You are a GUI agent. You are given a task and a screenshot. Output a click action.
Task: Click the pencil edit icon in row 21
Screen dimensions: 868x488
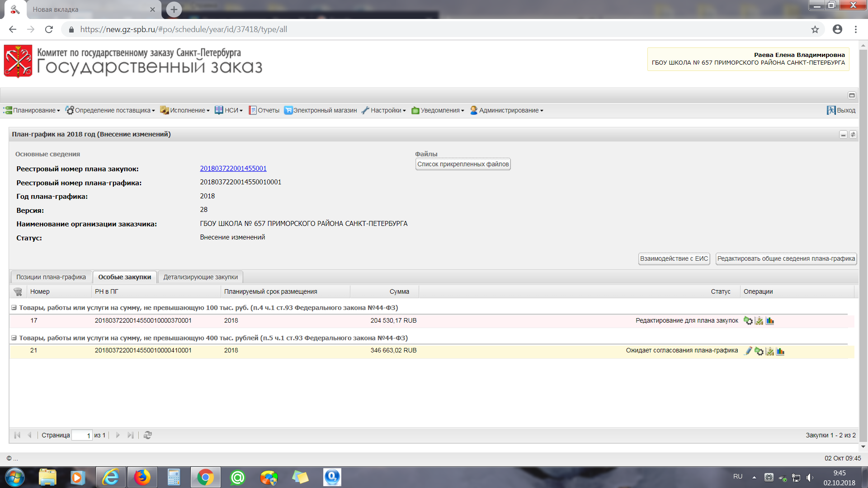[748, 351]
